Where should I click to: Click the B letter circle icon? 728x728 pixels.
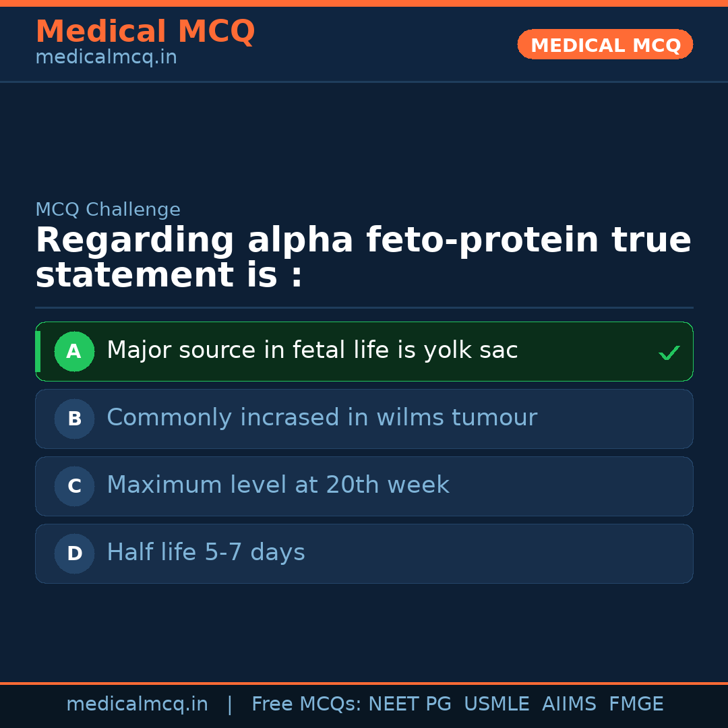tap(74, 419)
